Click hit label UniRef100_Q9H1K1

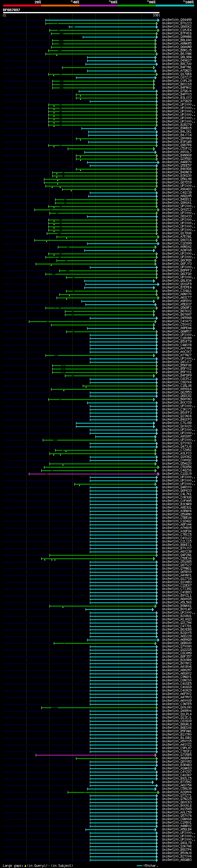(177, 203)
